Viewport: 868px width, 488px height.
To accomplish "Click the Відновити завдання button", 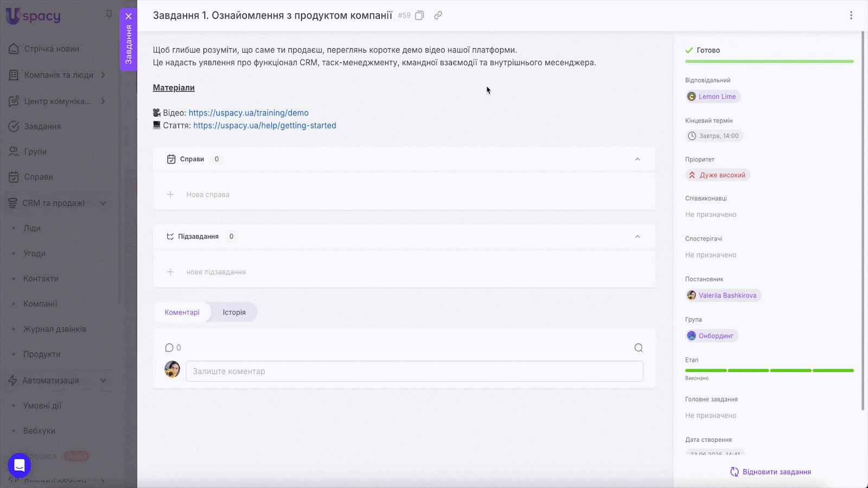I will pyautogui.click(x=770, y=472).
